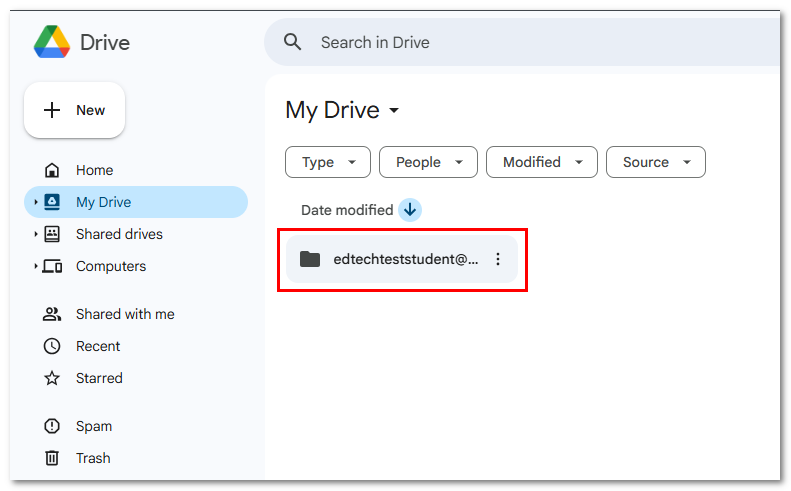Open the Modified filter dropdown
791x491 pixels.
point(542,162)
